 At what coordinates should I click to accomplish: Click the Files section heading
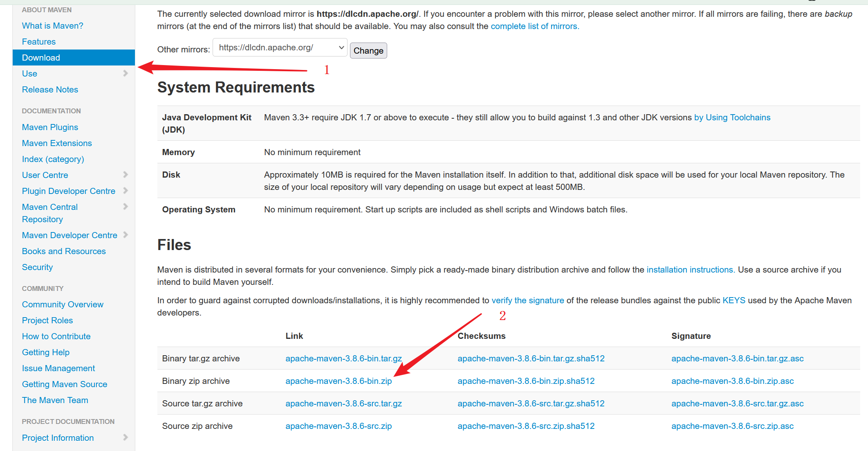tap(174, 245)
